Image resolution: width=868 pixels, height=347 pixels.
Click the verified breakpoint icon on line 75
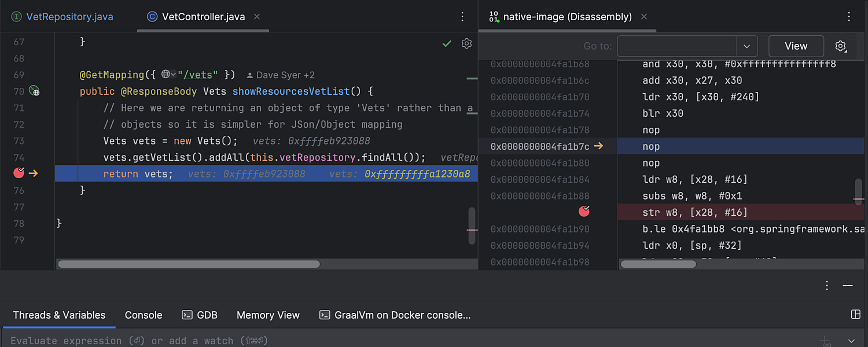[x=19, y=173]
